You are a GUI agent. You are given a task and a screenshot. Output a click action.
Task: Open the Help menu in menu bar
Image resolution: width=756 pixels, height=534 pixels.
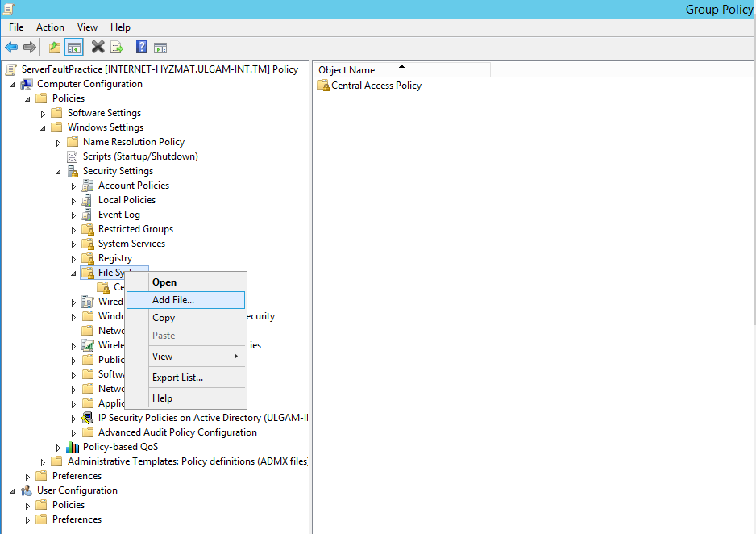[120, 27]
